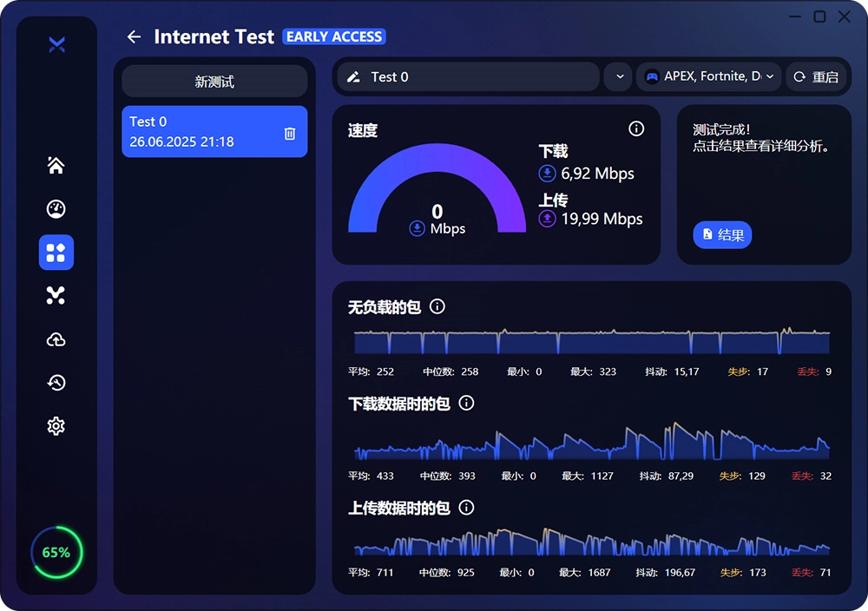Image resolution: width=868 pixels, height=611 pixels.
Task: Select the four-squares tools icon
Action: click(56, 253)
